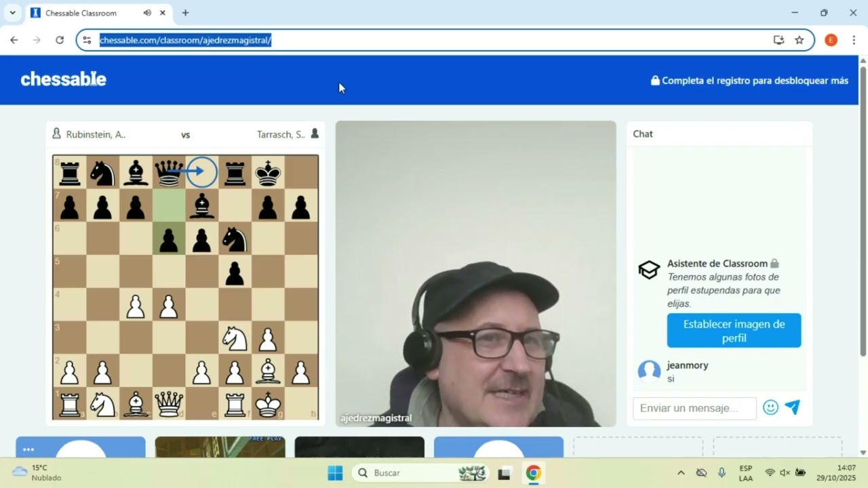Open the three-dots menu on first participant card
The height and width of the screenshot is (488, 868).
coord(28,449)
